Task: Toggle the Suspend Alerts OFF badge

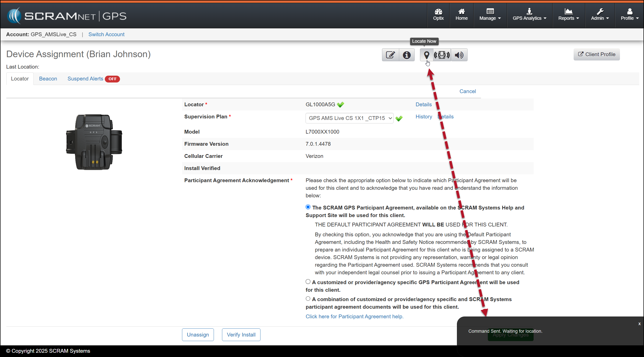Action: pyautogui.click(x=112, y=79)
